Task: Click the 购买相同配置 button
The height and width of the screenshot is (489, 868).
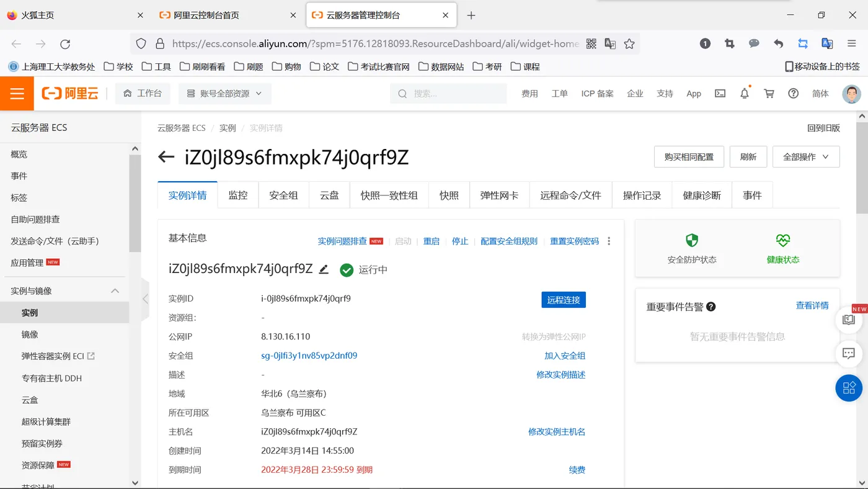Action: point(689,157)
